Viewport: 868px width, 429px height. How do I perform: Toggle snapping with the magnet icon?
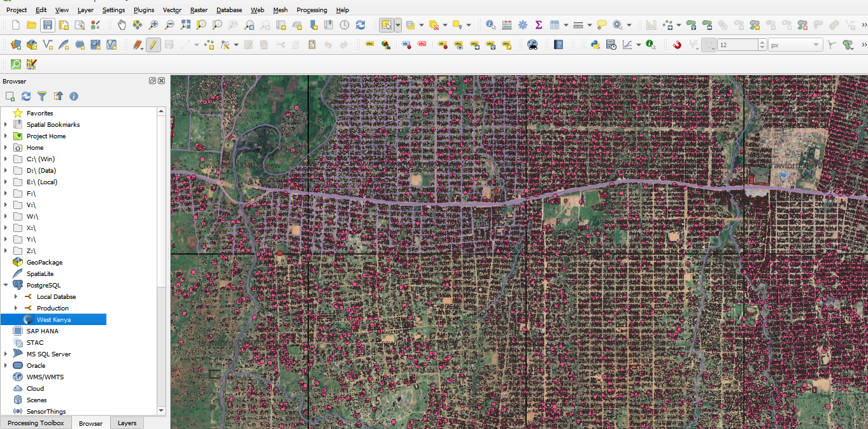[x=678, y=45]
